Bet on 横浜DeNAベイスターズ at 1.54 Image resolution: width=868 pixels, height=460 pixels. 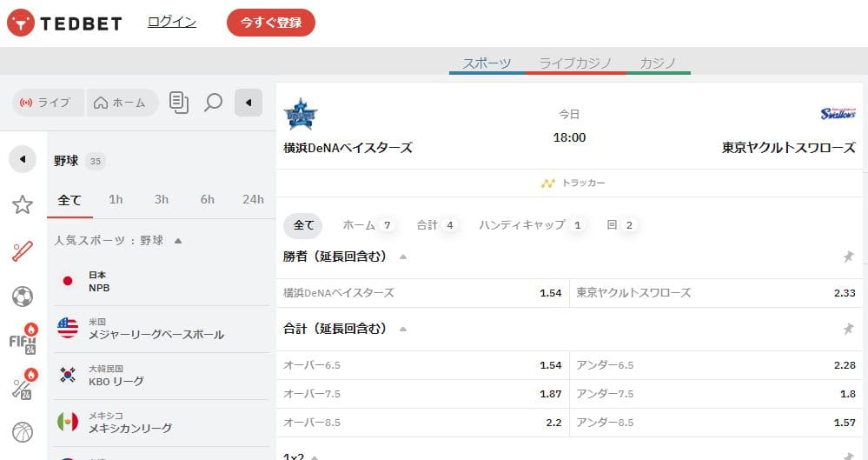tap(422, 293)
